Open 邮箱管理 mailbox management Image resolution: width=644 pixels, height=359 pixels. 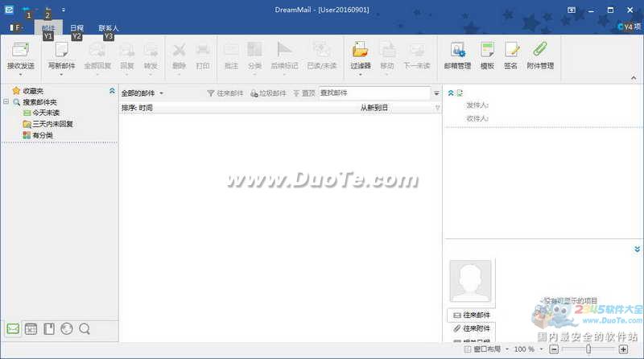[457, 50]
